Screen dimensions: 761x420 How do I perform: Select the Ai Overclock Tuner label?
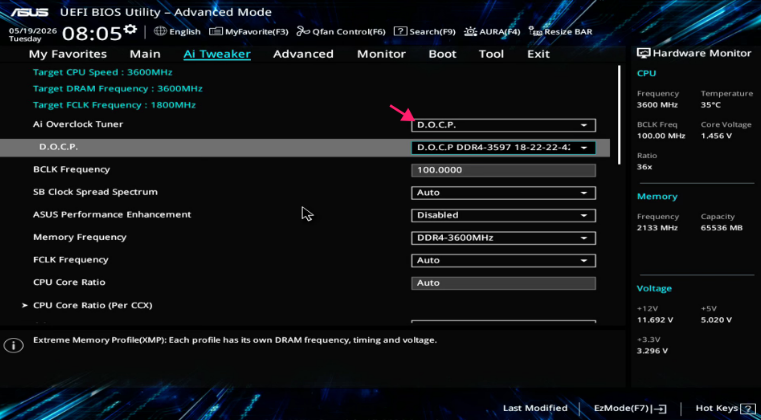click(78, 124)
